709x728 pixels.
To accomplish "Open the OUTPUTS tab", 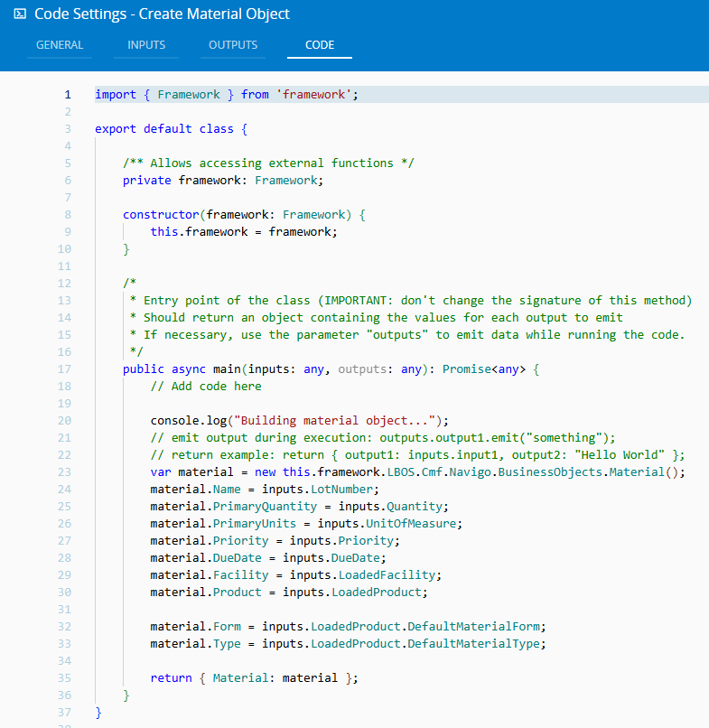I will pyautogui.click(x=233, y=45).
